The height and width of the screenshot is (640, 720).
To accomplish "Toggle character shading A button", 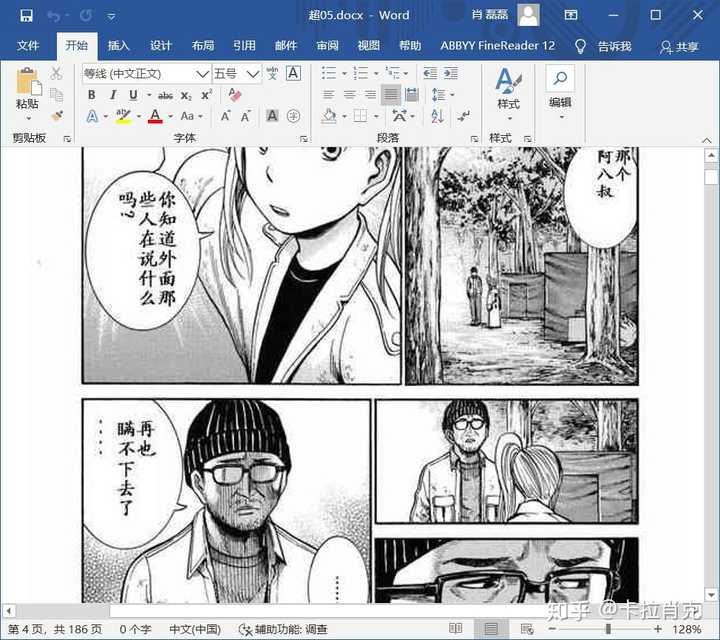I will point(272,116).
